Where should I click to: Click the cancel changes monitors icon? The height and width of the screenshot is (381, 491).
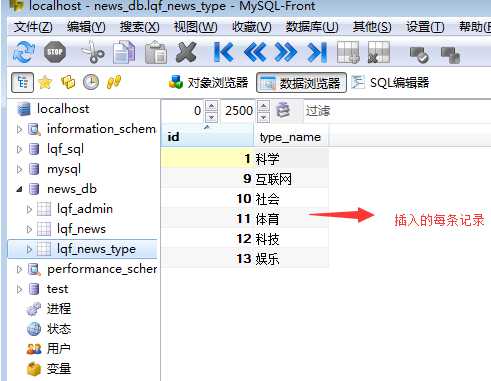pyautogui.click(x=450, y=55)
